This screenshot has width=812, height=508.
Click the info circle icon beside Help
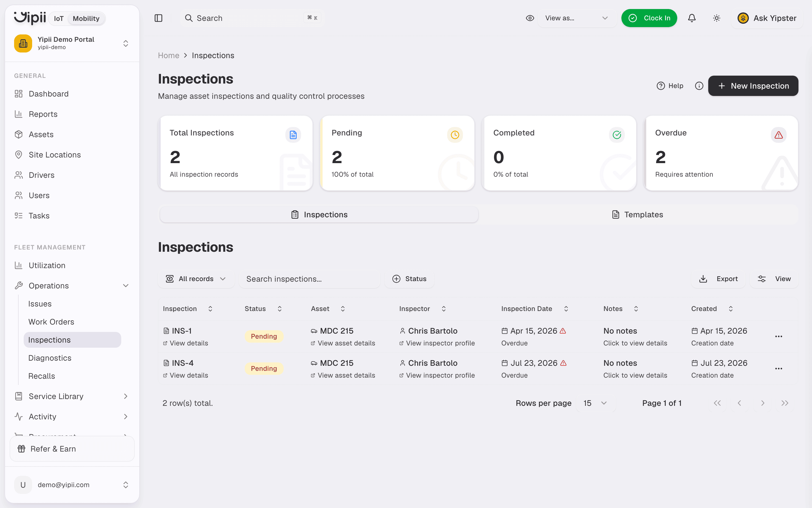coord(699,86)
